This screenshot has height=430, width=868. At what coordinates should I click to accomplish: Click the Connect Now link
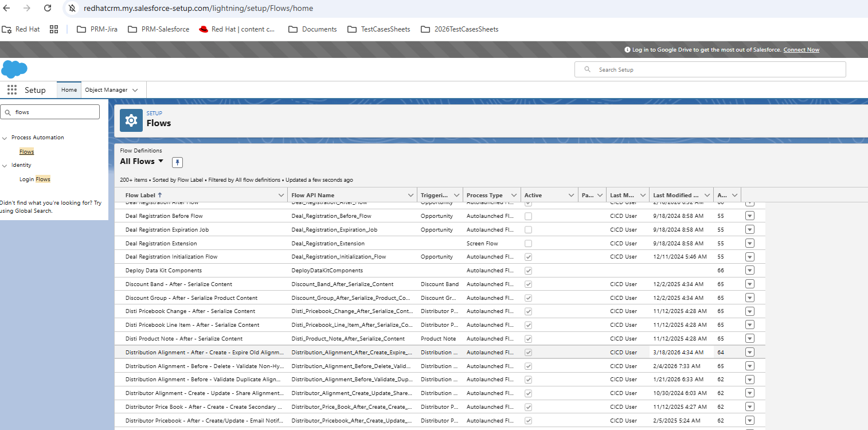801,50
